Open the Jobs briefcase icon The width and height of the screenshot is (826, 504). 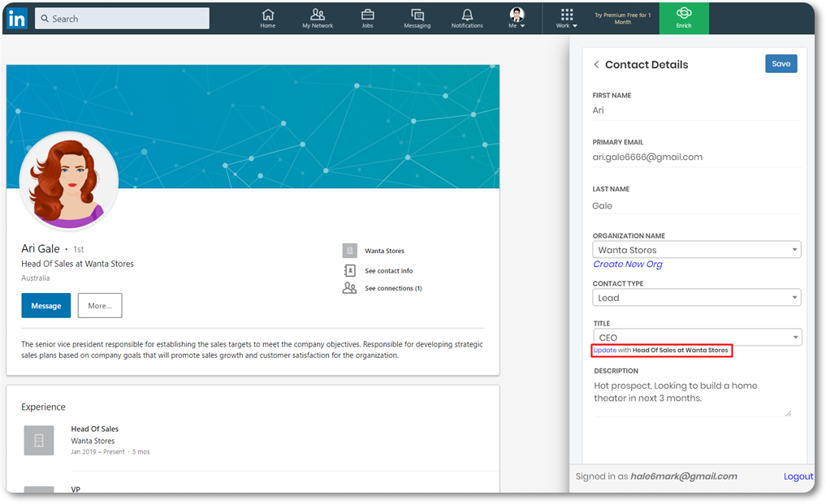tap(367, 15)
